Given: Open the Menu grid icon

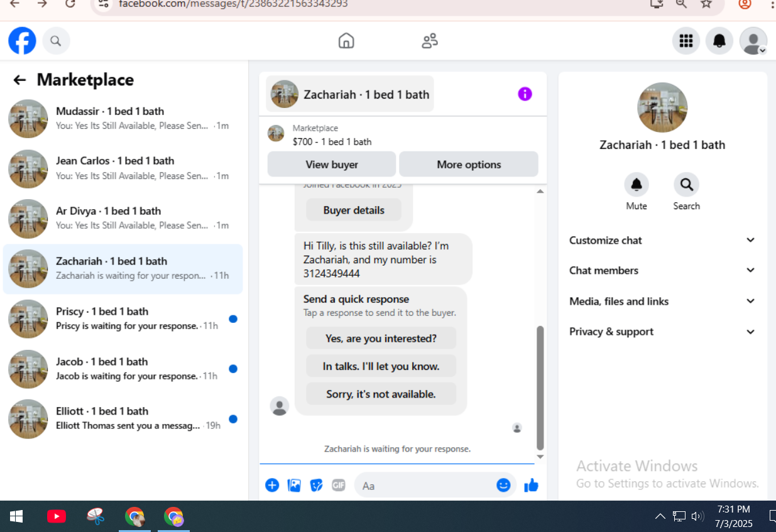Looking at the screenshot, I should (686, 41).
